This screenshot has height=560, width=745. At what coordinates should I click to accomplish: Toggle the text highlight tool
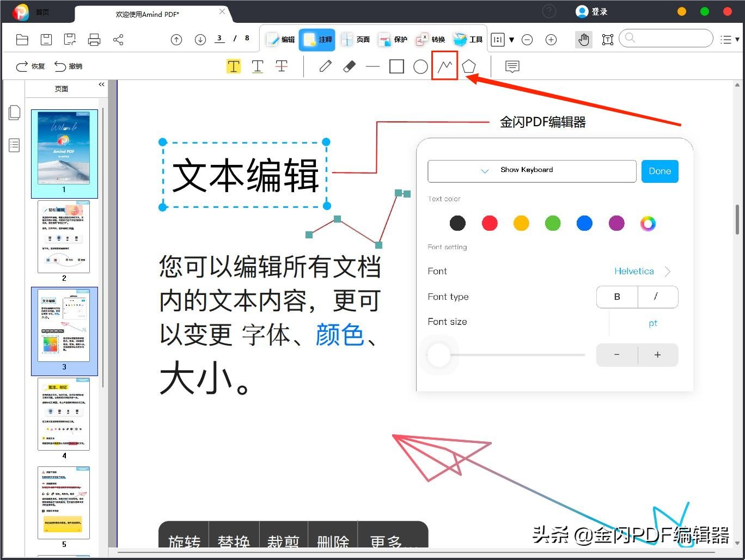tap(234, 66)
